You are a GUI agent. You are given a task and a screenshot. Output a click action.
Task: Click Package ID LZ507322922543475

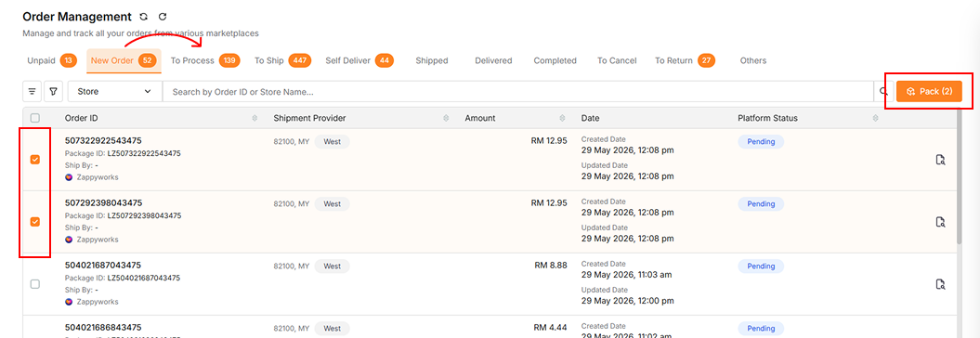144,153
